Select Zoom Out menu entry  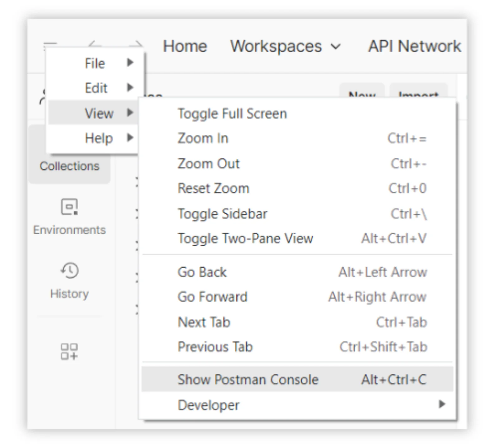[x=209, y=164]
